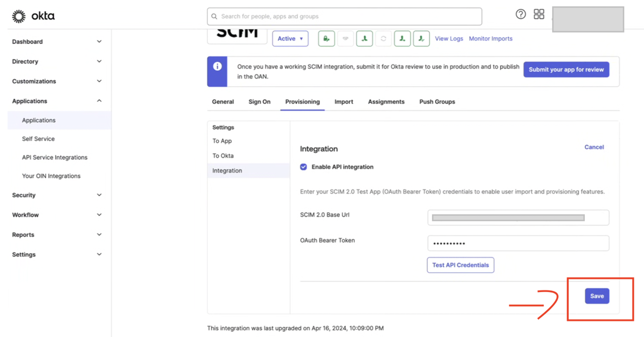Open Applications submenu item

pos(59,120)
